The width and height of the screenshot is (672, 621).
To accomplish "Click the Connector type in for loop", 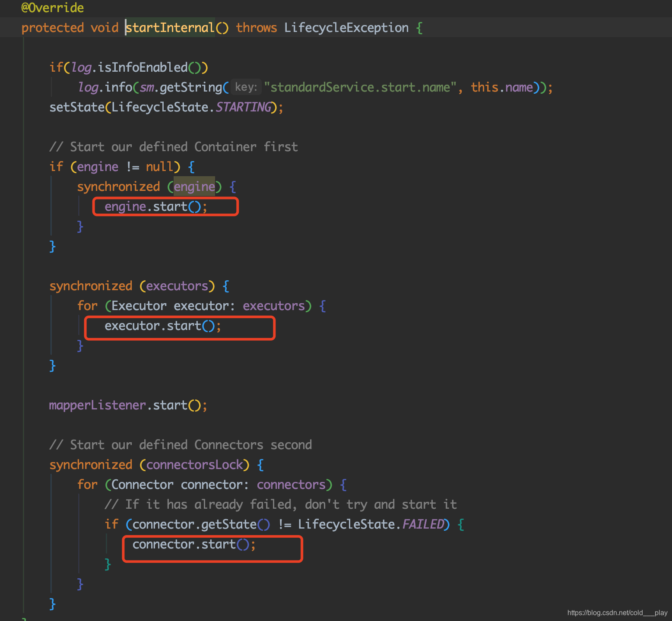I will [x=143, y=485].
